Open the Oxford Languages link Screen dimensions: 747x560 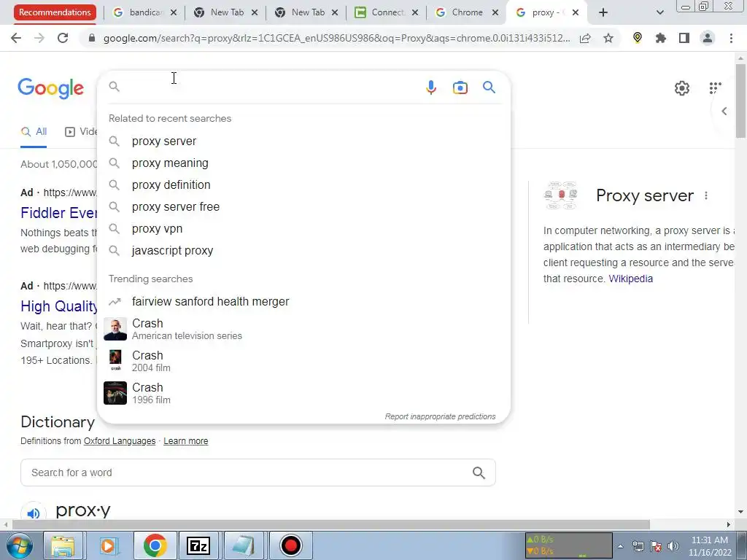[x=120, y=441]
